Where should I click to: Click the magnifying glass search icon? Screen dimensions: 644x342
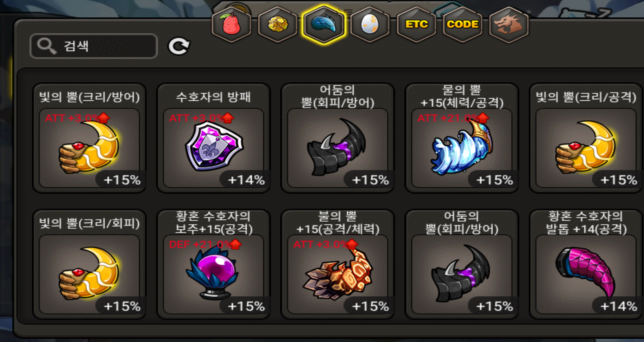coord(47,46)
